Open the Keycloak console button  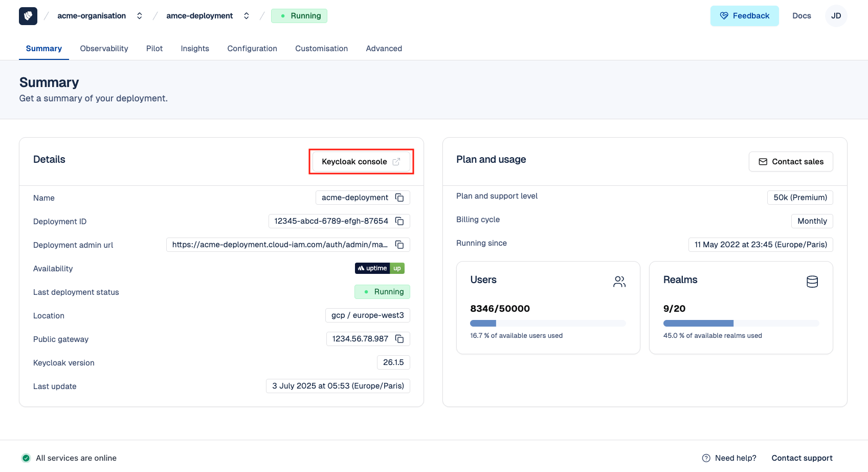pyautogui.click(x=361, y=162)
